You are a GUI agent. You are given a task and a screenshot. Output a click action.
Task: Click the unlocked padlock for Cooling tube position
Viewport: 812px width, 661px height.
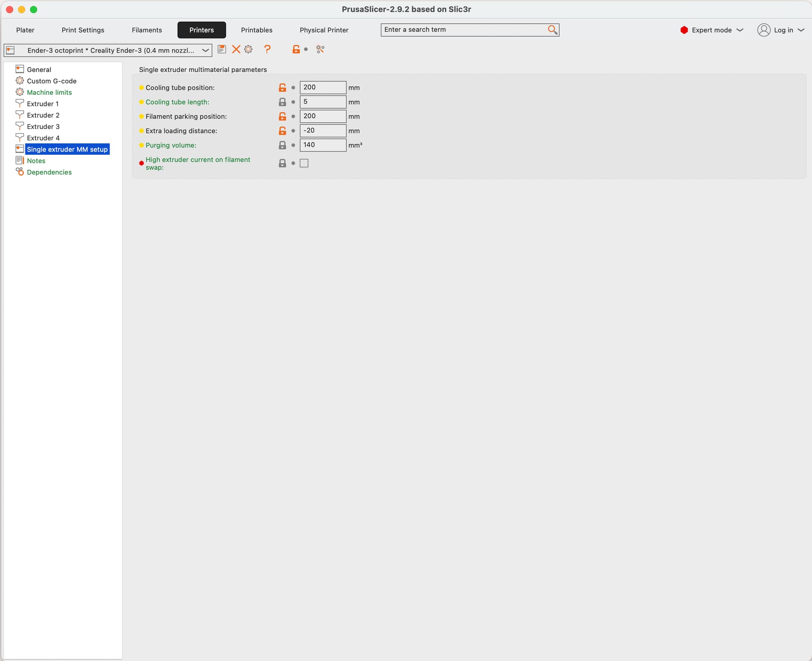point(283,88)
